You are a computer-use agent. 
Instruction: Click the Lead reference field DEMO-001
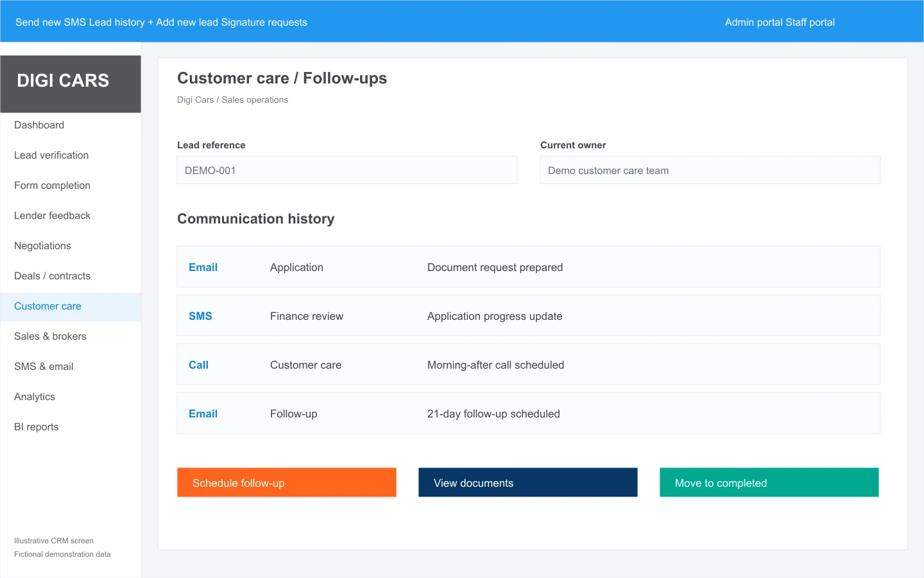click(x=347, y=170)
